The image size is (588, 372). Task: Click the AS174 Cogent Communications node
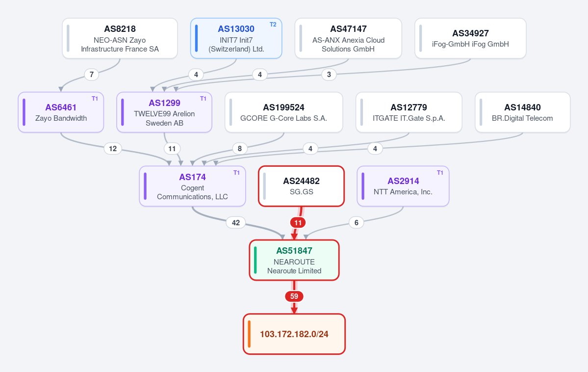pos(192,186)
